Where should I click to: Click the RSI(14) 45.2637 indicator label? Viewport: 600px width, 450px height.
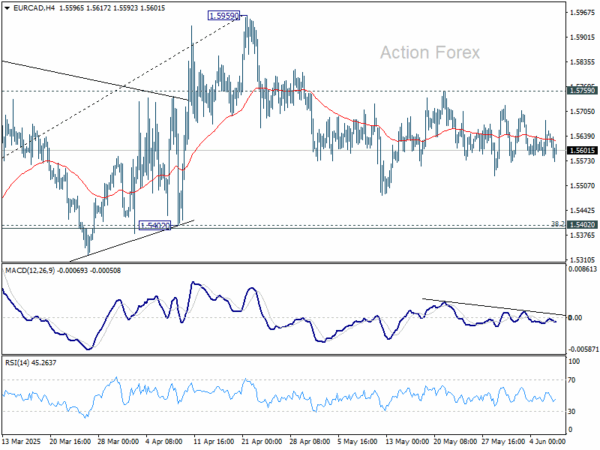[31, 362]
